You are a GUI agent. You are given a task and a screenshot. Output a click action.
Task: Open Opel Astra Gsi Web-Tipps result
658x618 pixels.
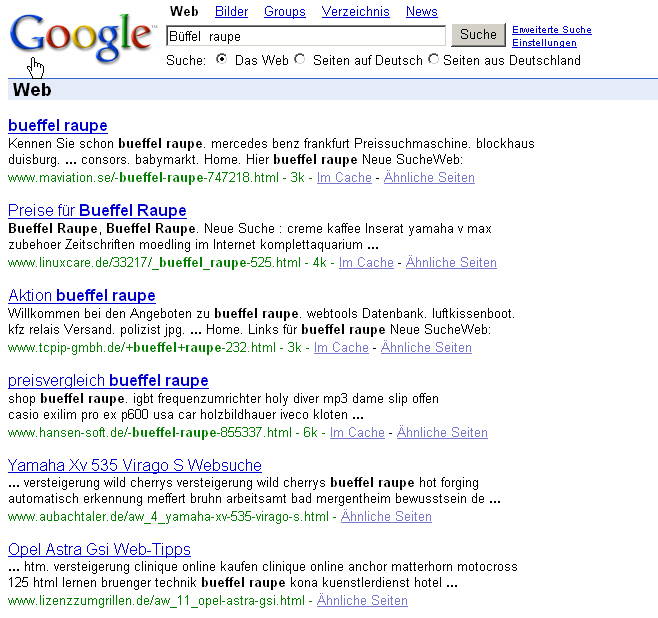click(99, 549)
